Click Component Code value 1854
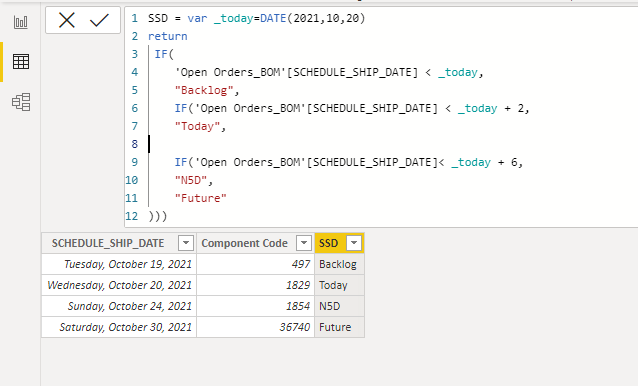The height and width of the screenshot is (386, 638). pos(256,306)
